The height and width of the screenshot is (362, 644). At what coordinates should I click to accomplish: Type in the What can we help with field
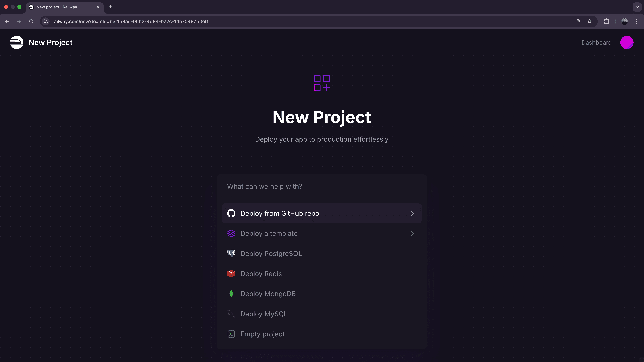[x=321, y=187]
